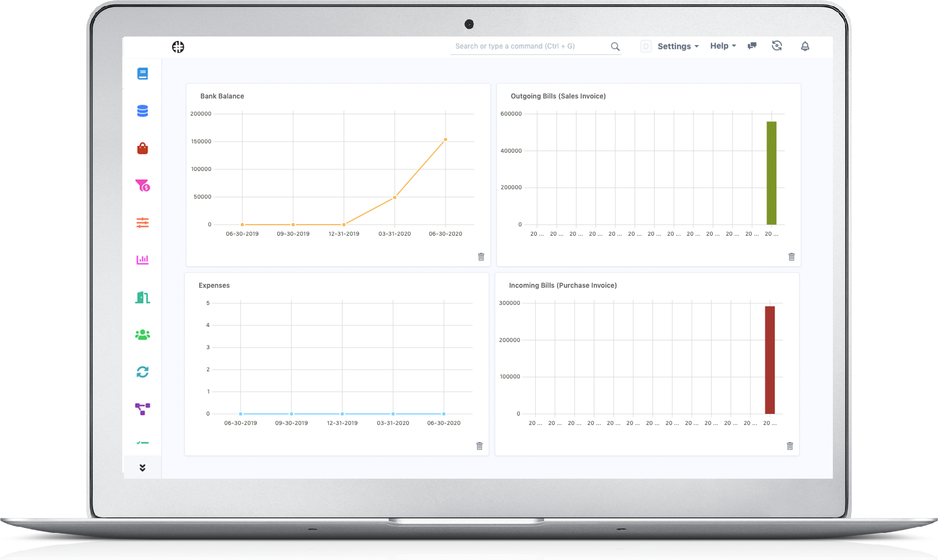Open the chat messages icon
This screenshot has height=560, width=938.
(x=752, y=46)
